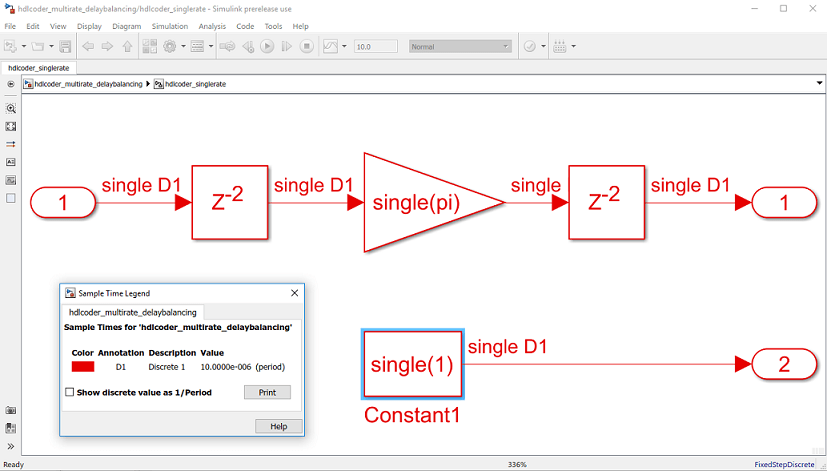Click the Fit to View palette icon
The width and height of the screenshot is (827, 471).
[x=11, y=127]
